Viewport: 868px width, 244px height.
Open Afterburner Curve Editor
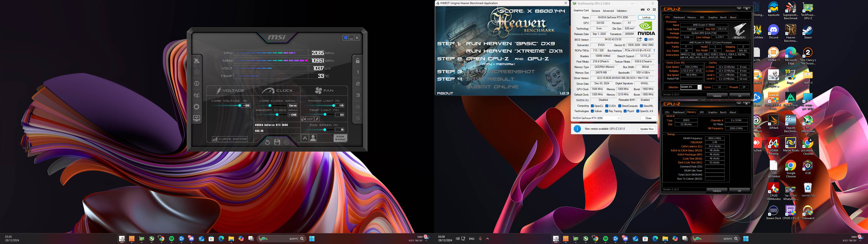click(x=229, y=139)
